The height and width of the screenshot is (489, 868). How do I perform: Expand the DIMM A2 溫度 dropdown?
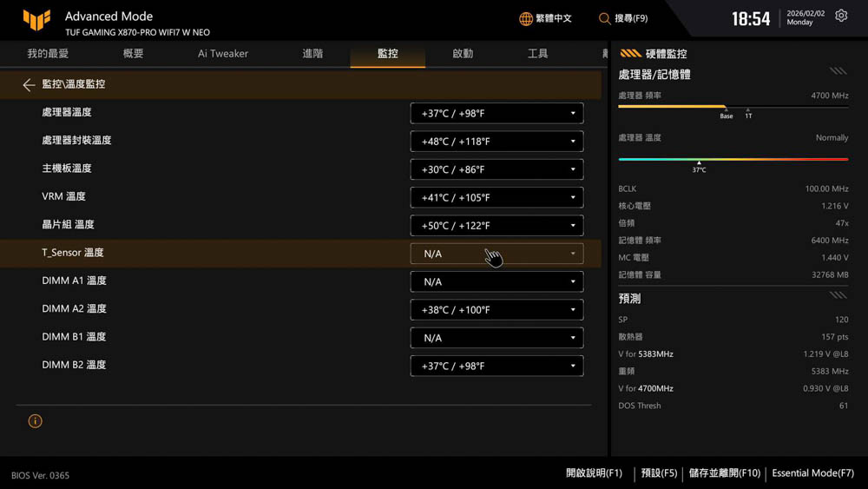coord(496,310)
